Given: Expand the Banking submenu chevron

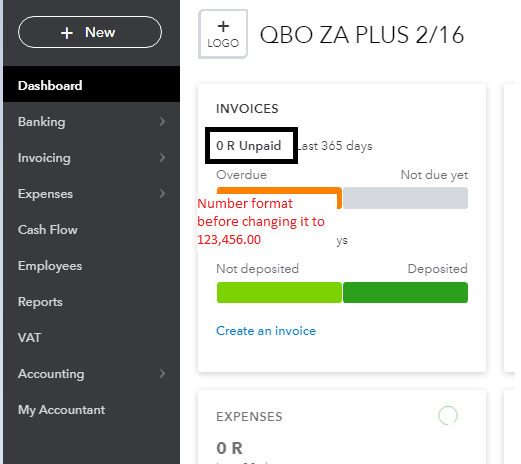Looking at the screenshot, I should tap(162, 122).
